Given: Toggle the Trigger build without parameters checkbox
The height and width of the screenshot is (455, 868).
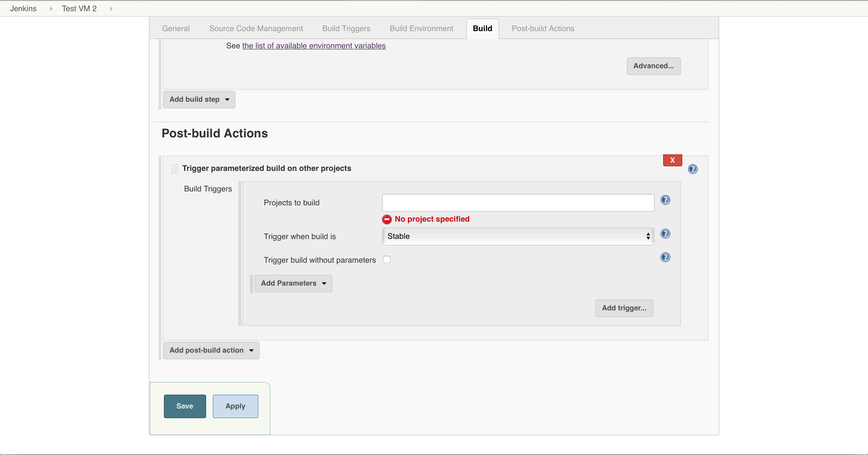Looking at the screenshot, I should point(387,259).
